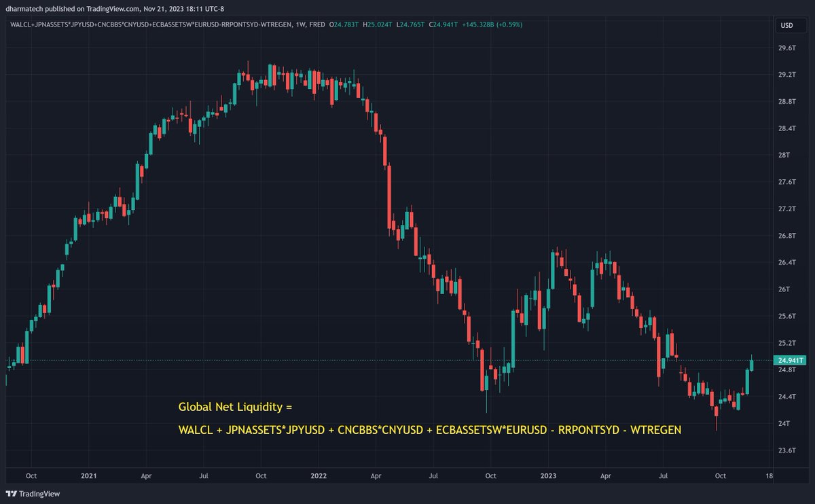Click the Global Net Liquidity = annotation
Image resolution: width=815 pixels, height=504 pixels.
coord(234,408)
